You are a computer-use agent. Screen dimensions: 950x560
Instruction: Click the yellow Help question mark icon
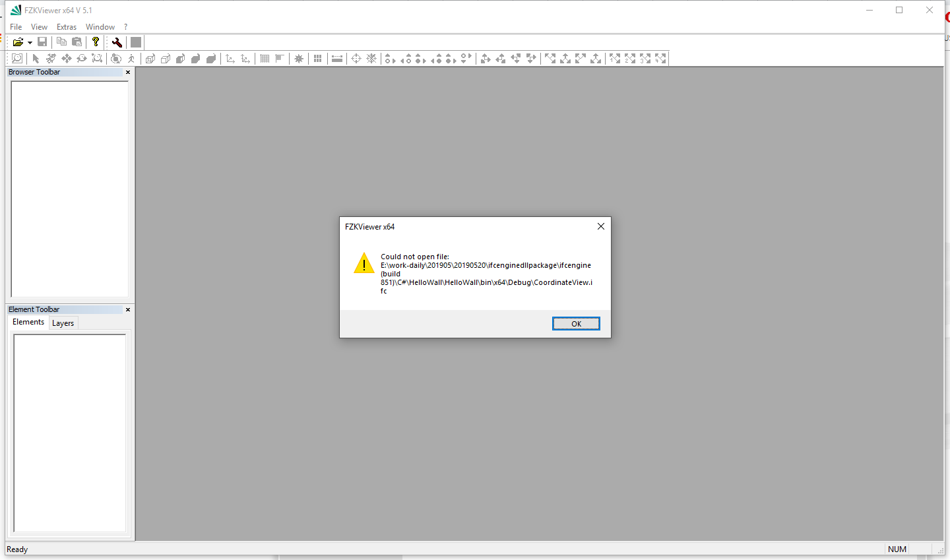pos(96,42)
